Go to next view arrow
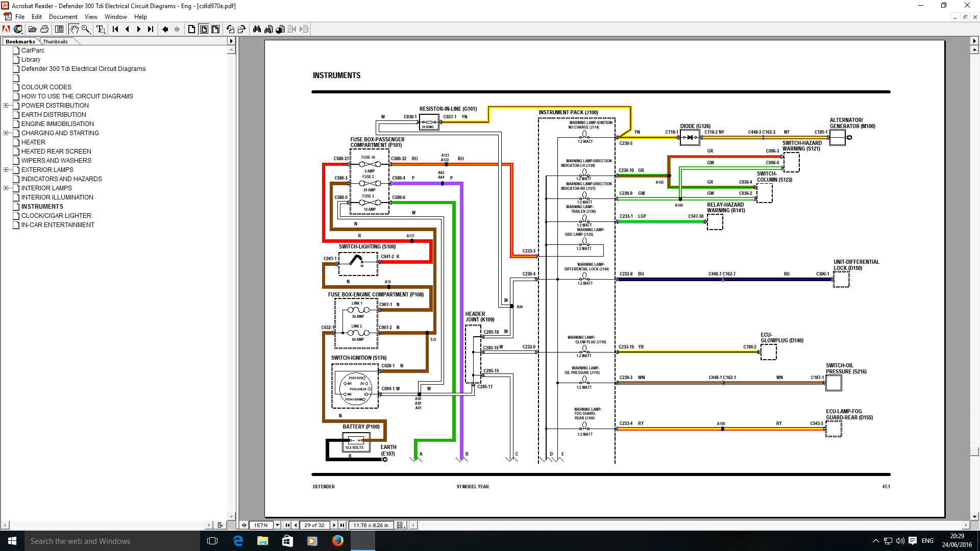Image resolution: width=980 pixels, height=551 pixels. click(x=177, y=29)
